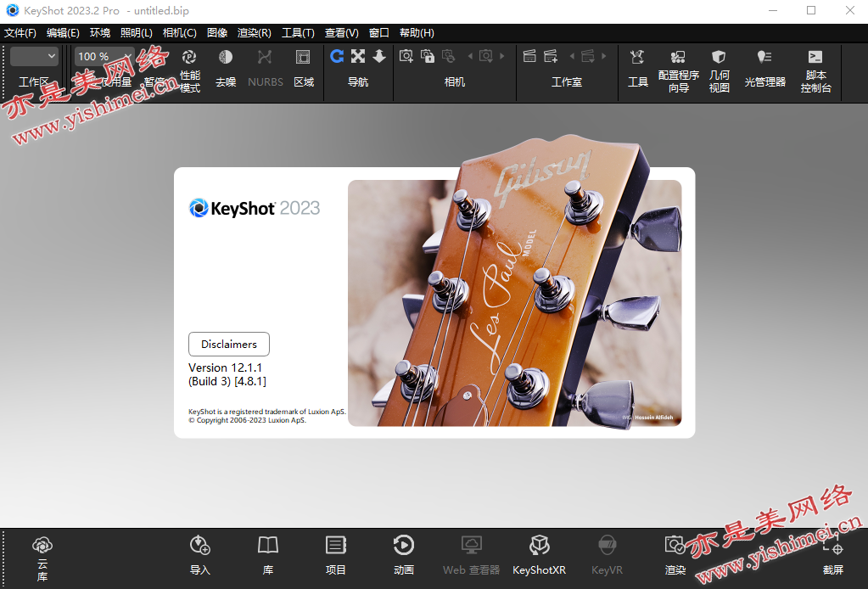The height and width of the screenshot is (589, 868).
Task: Open the 编辑(E) menu
Action: tap(63, 32)
